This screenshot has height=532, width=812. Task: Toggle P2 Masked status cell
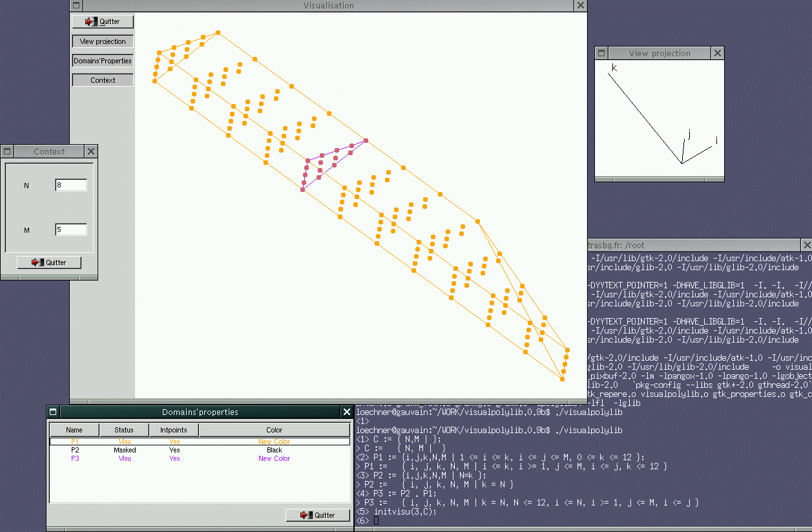[125, 450]
